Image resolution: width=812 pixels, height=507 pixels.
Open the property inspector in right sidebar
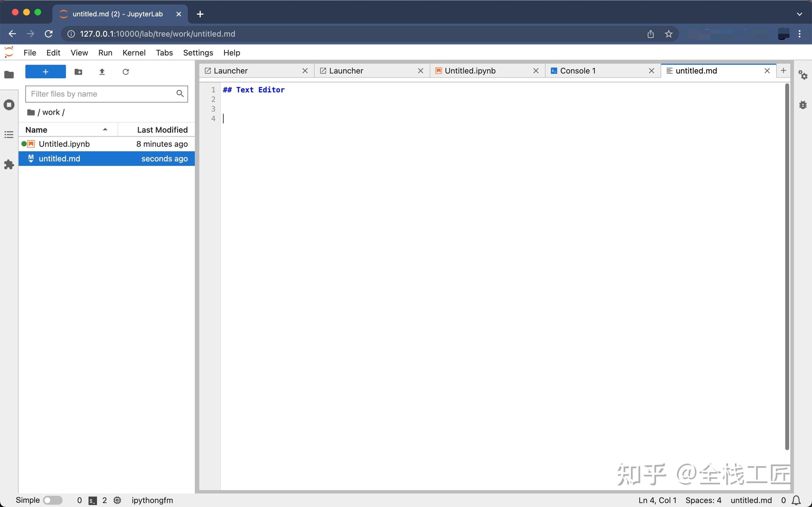(803, 75)
